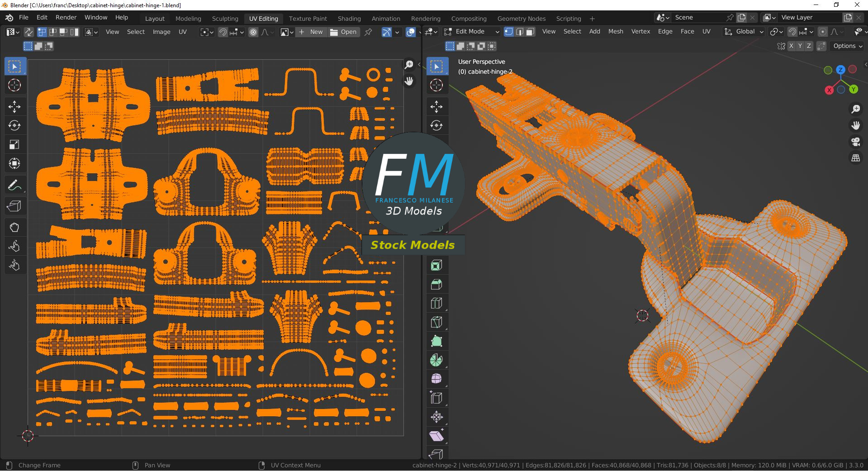
Task: Open the Image menu in UV editor
Action: (161, 32)
